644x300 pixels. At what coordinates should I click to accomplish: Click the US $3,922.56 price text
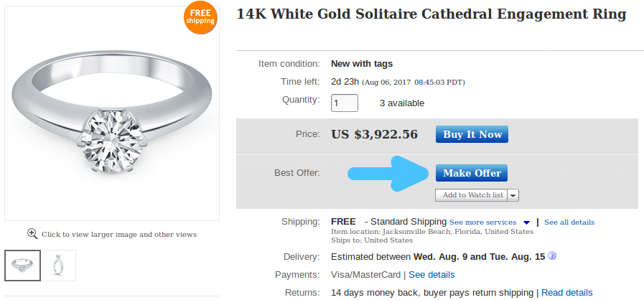[x=374, y=134]
